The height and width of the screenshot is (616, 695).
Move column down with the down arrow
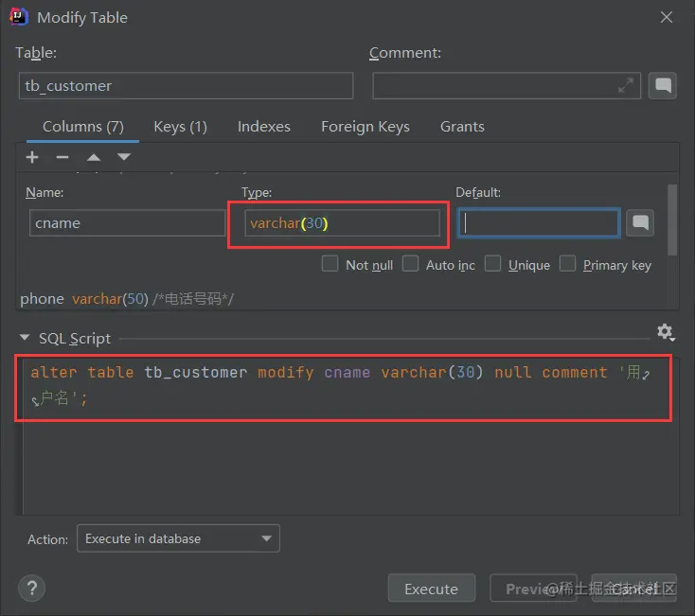tap(124, 157)
